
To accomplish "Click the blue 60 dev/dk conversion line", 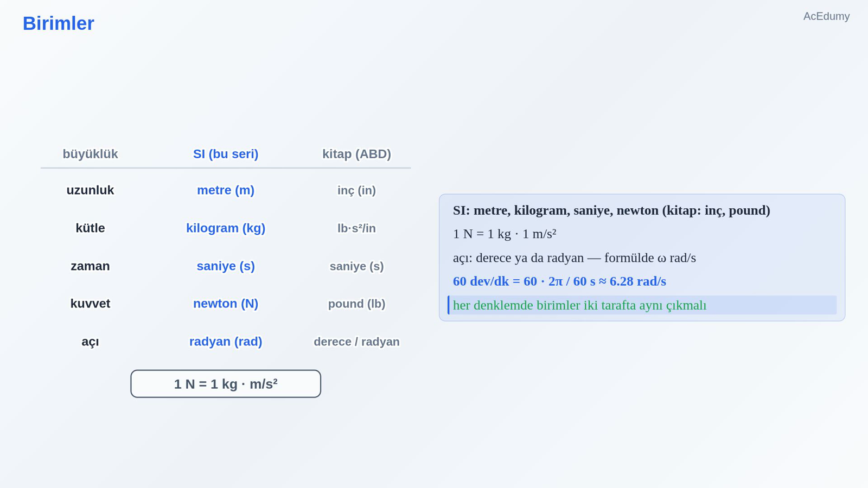I will (559, 281).
